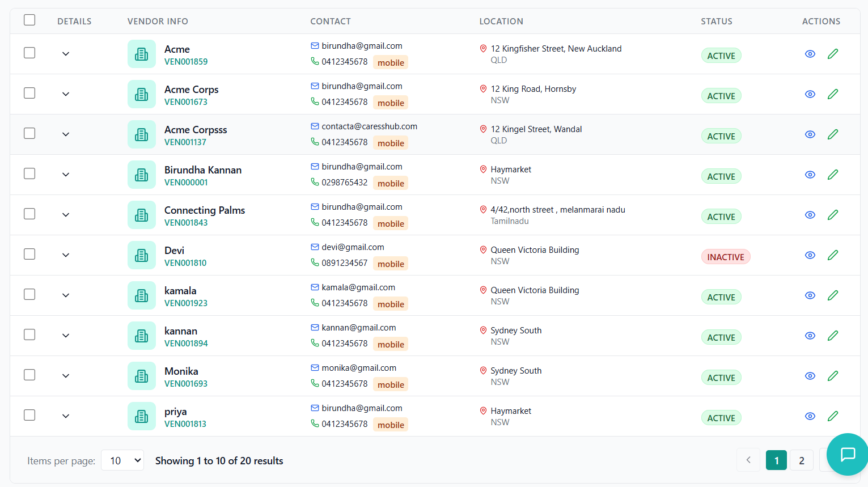Click the phone icon in Birundha Kannan's row
868x487 pixels.
point(315,183)
